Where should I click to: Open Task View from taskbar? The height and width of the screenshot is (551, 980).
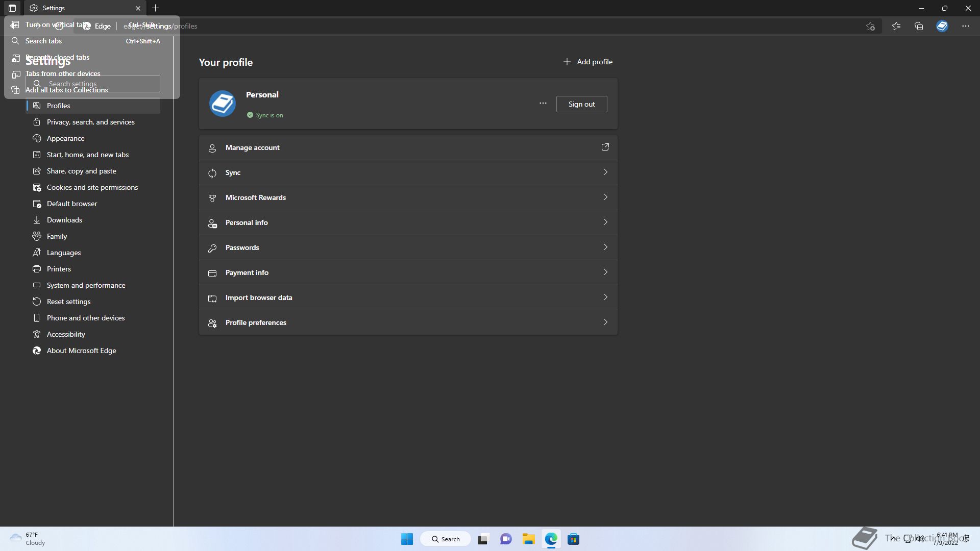(483, 539)
